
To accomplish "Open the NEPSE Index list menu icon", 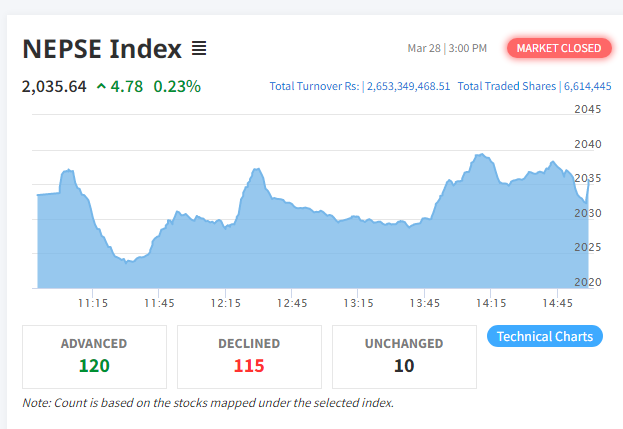I will pos(199,48).
